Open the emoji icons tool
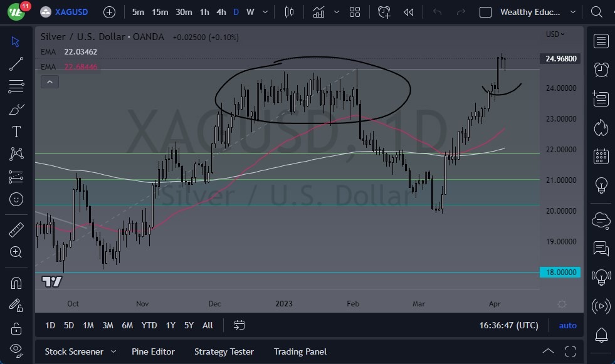Screen dimensions: 615x364 [x=16, y=199]
